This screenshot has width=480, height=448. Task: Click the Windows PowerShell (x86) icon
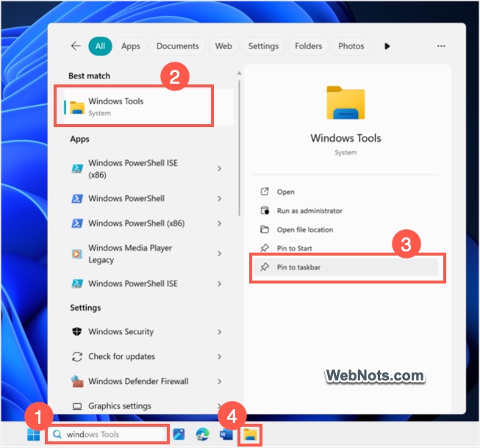(x=77, y=223)
